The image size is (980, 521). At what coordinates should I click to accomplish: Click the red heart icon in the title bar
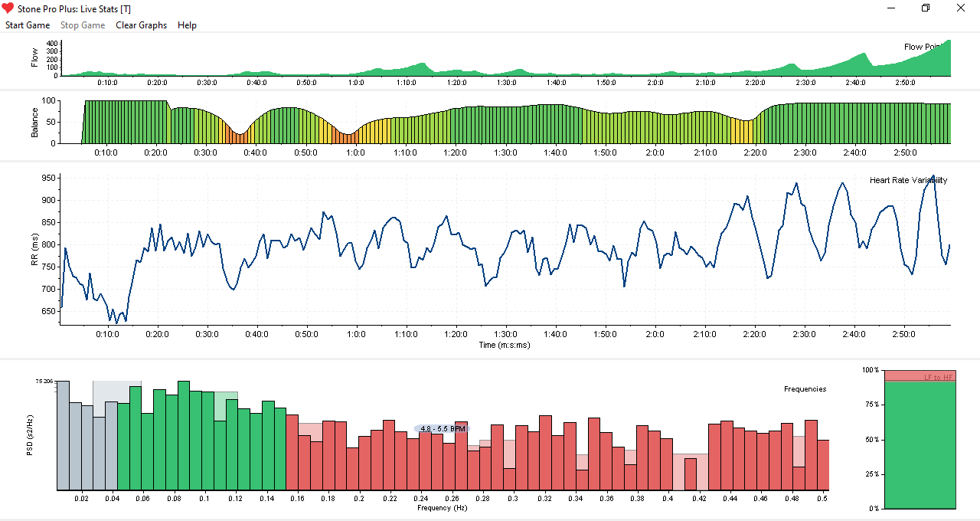[x=8, y=8]
